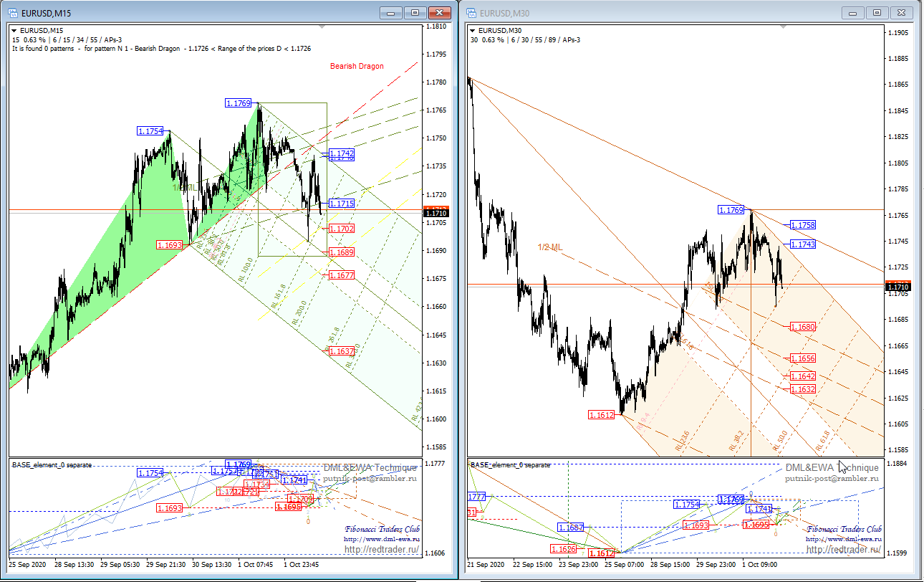Viewport: 924px width, 582px height.
Task: Click the gray chart shift triangle on M15 chart
Action: click(x=322, y=27)
